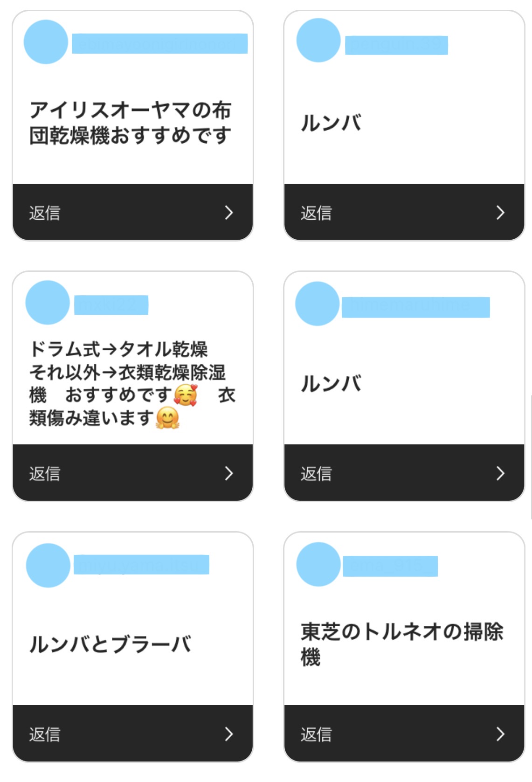Screen dimensions: 532x782
Task: Tap avatar on 東芝のトルネオ card
Action: (318, 564)
